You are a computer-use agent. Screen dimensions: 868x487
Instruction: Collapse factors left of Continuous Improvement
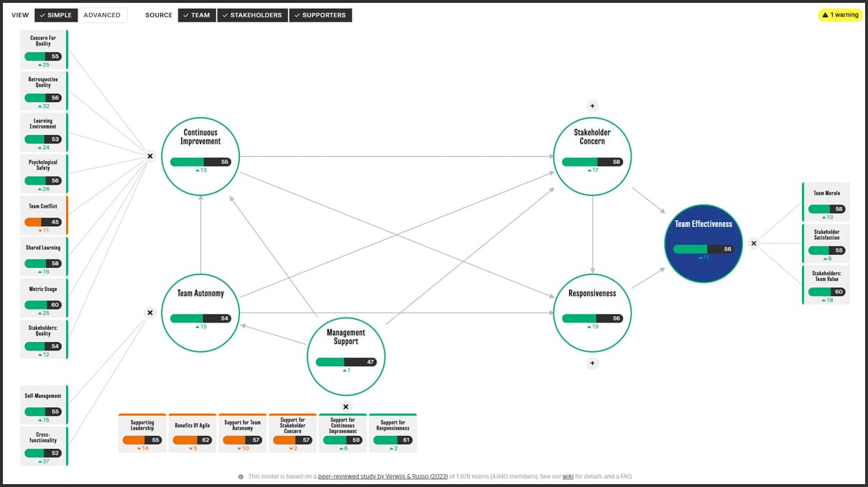(x=150, y=156)
